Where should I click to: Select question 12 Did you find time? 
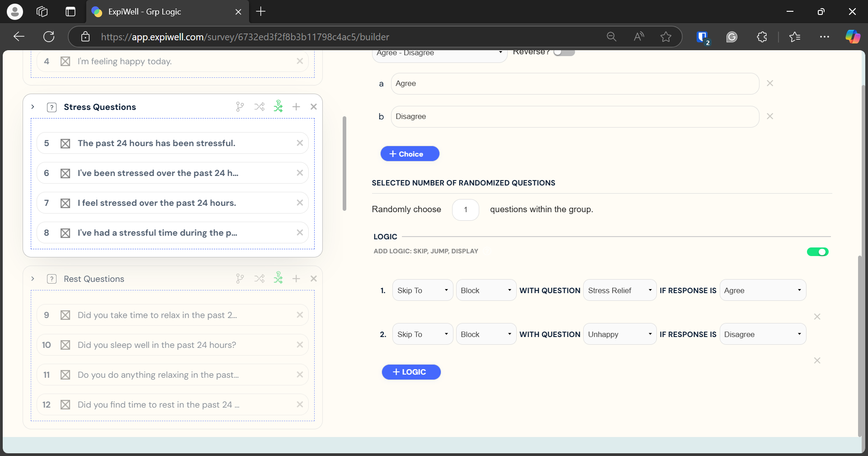pyautogui.click(x=172, y=404)
